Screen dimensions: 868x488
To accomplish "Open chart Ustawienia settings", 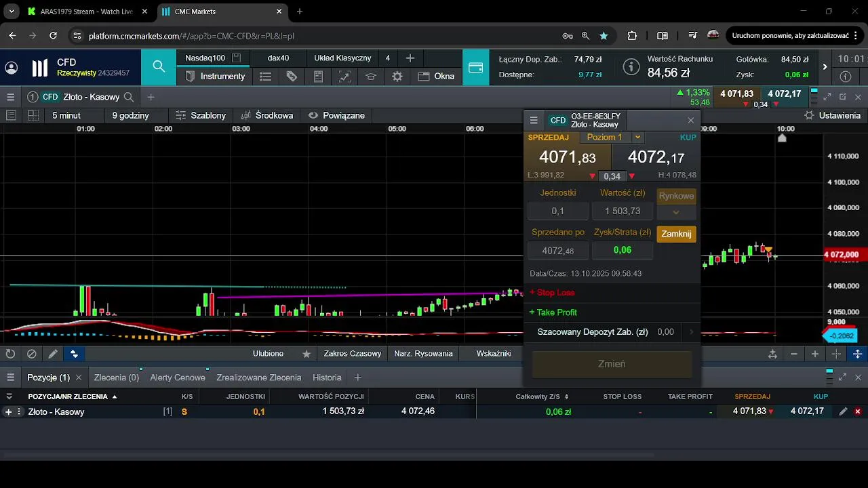I will (x=833, y=115).
